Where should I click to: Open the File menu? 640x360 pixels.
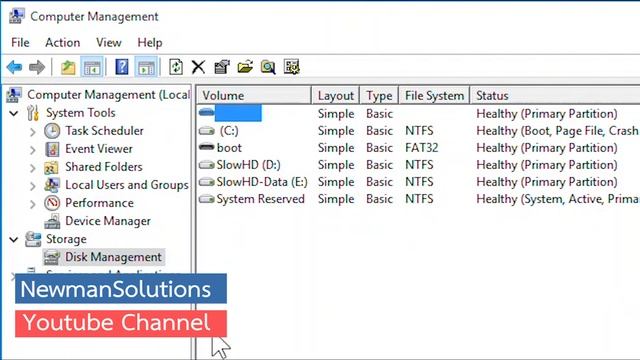[20, 42]
